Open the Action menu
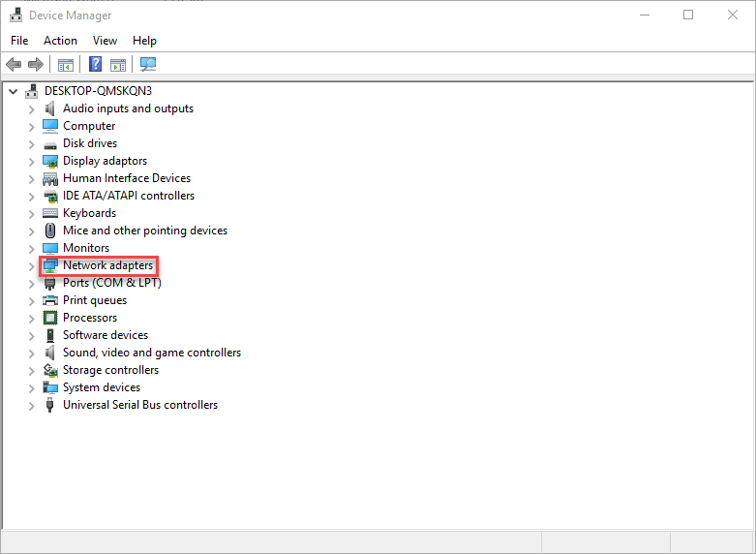Viewport: 756px width, 554px height. (x=60, y=41)
